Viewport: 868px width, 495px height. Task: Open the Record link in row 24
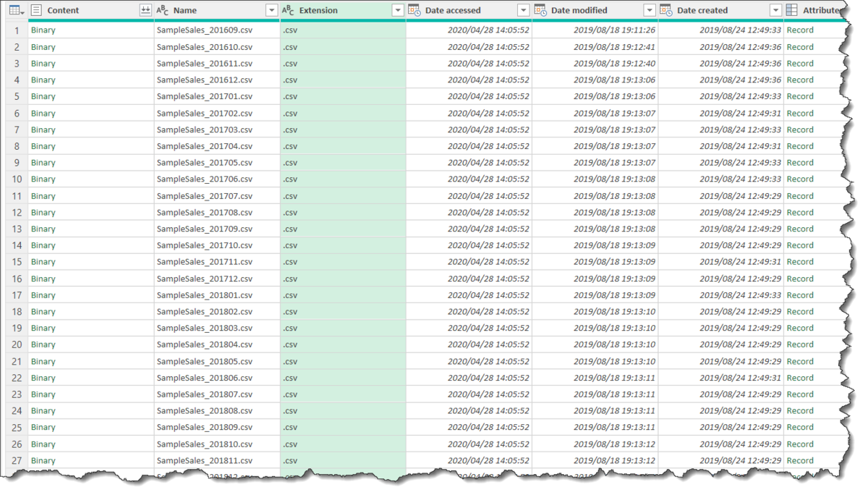(800, 411)
